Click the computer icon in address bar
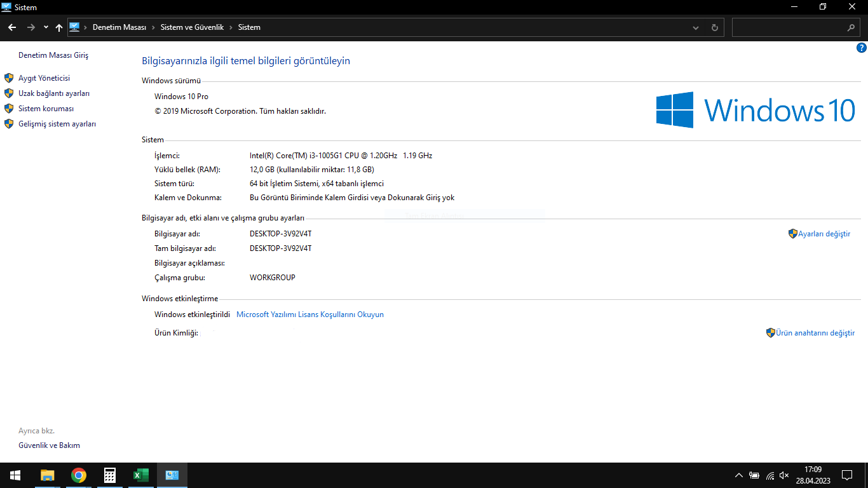The width and height of the screenshot is (868, 488). click(x=74, y=27)
